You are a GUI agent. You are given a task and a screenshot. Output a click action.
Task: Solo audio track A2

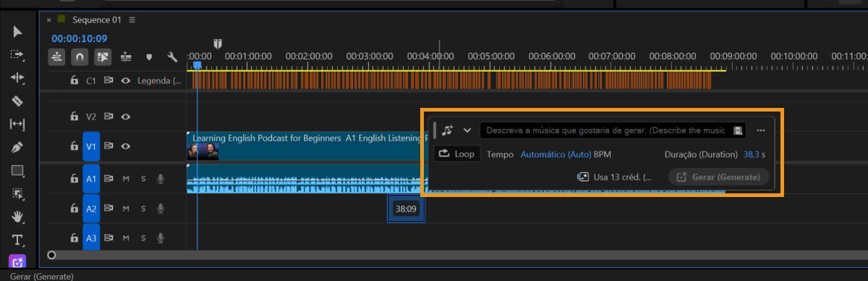click(x=143, y=209)
